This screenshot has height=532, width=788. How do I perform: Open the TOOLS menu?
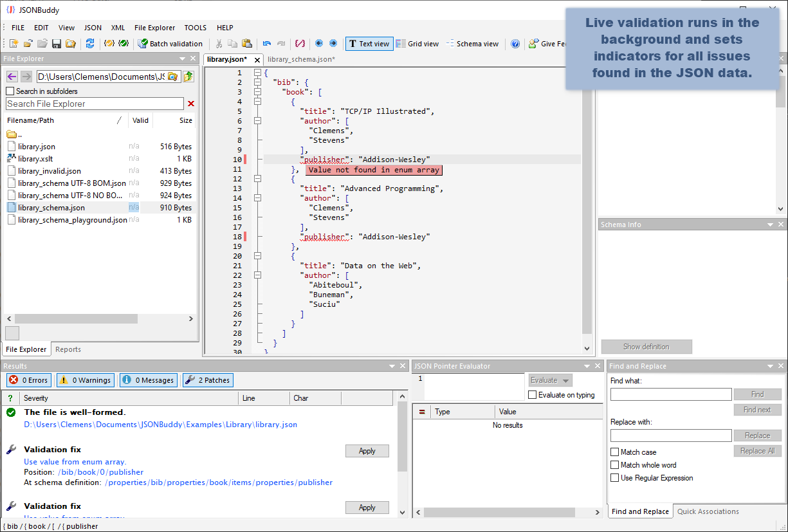pyautogui.click(x=195, y=28)
